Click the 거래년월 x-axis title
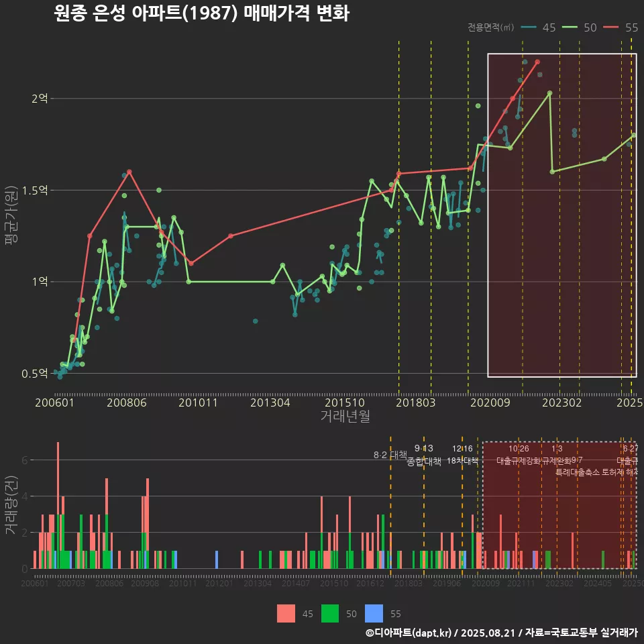This screenshot has height=644, width=644. coord(345,417)
